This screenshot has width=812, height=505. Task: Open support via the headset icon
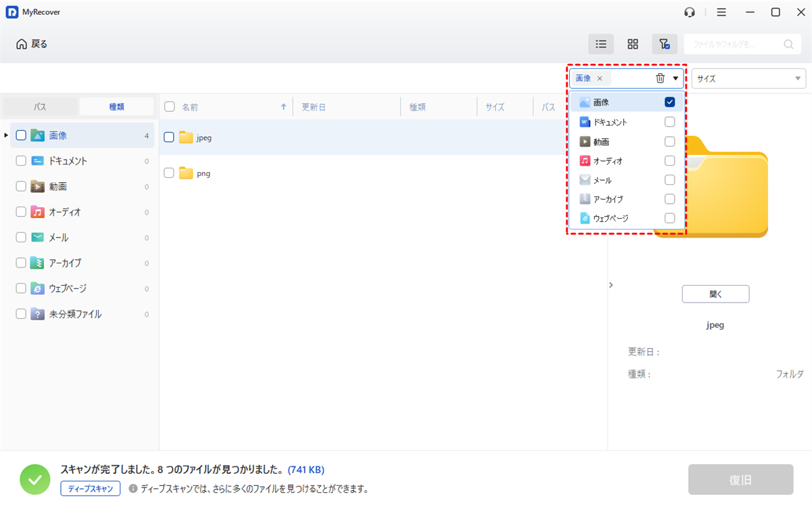coord(690,12)
